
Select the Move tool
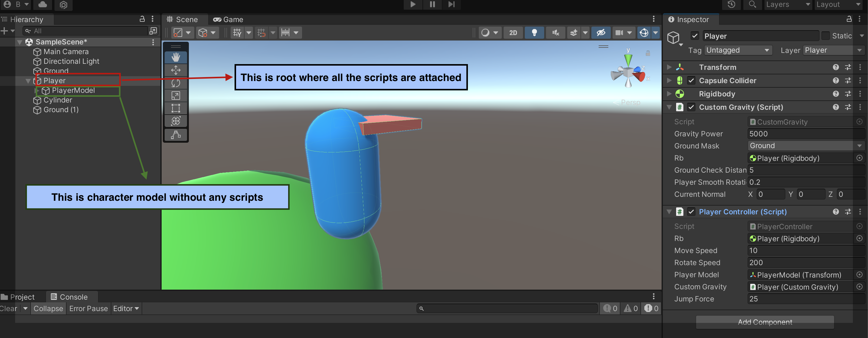click(176, 70)
